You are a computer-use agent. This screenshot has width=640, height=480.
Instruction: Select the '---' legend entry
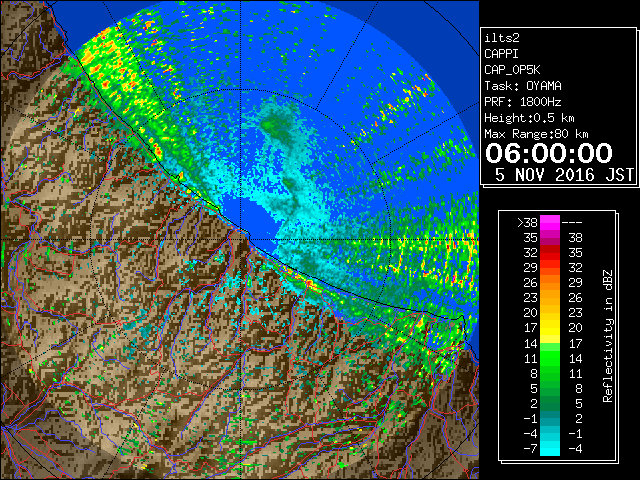572,223
